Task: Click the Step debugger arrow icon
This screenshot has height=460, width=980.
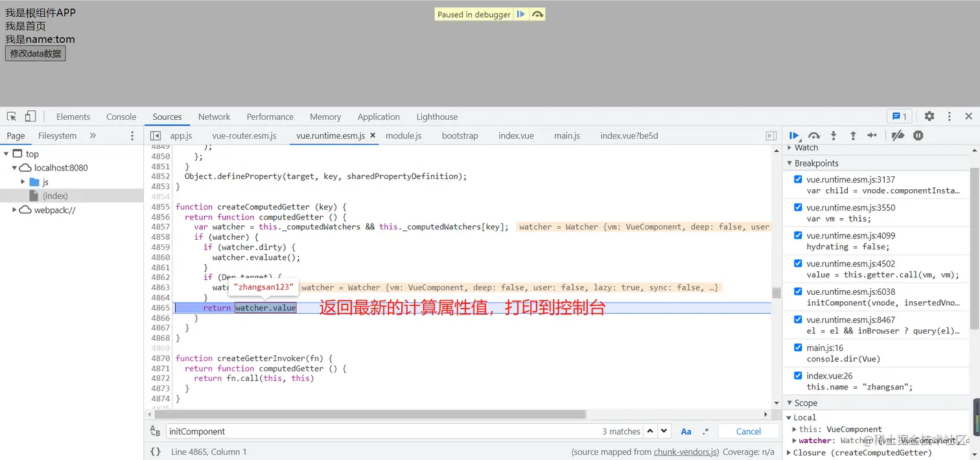Action: pyautogui.click(x=872, y=135)
